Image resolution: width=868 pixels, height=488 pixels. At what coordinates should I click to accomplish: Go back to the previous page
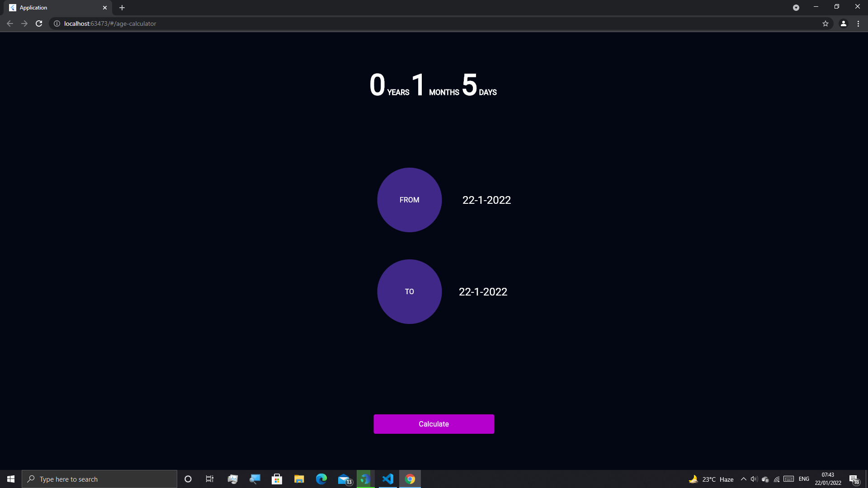pyautogui.click(x=9, y=23)
